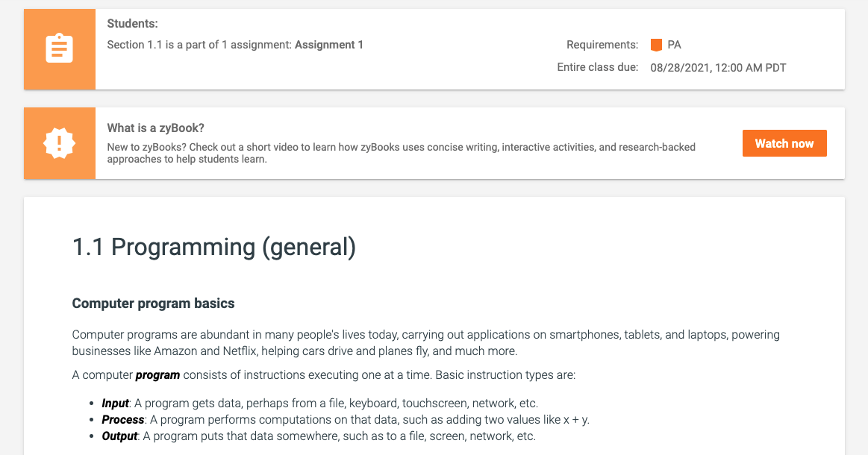Select the bold "Output" bullet term

[x=119, y=436]
